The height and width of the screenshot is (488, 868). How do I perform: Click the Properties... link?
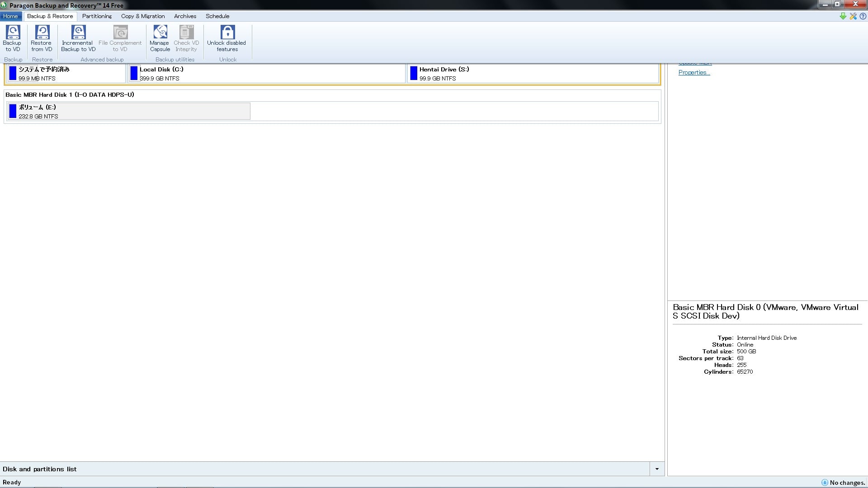coord(694,73)
